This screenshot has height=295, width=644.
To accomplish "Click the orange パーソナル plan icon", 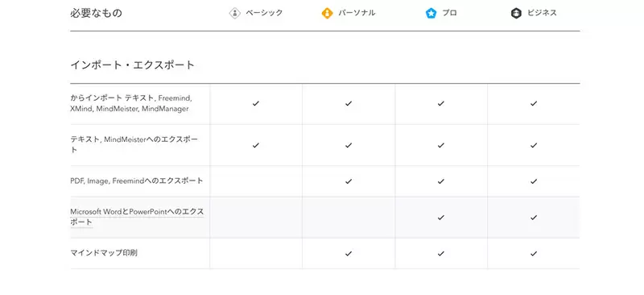I will 327,14.
